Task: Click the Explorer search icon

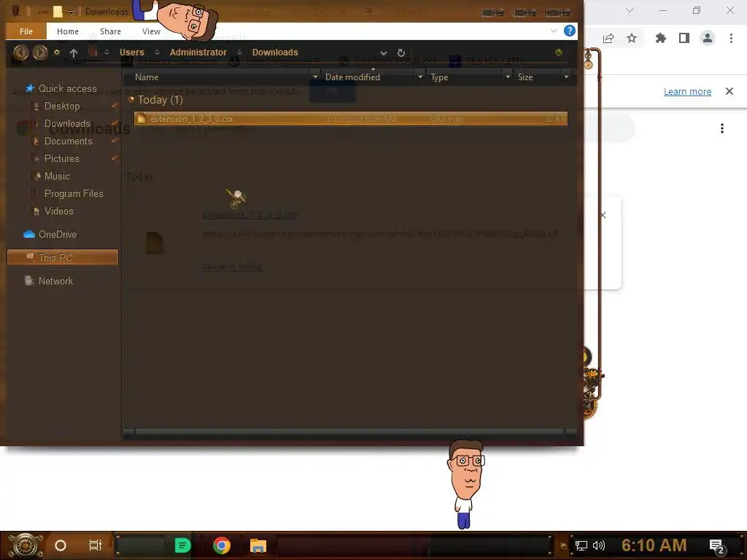Action: click(559, 52)
